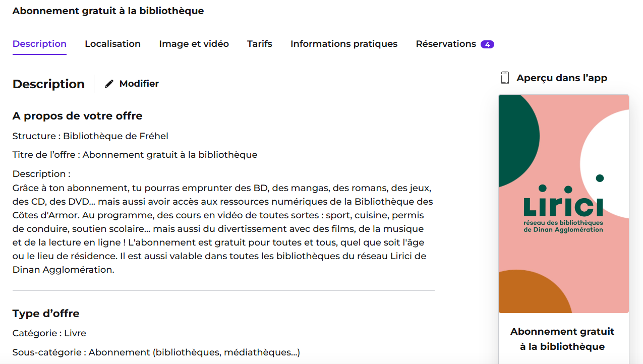Click the page title at top left

coord(108,11)
